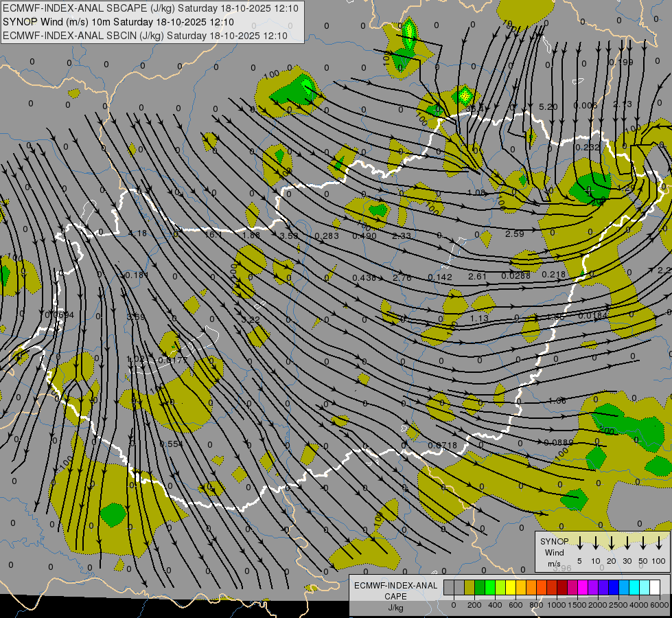Select the yellow CAPE legend color box

(511, 588)
